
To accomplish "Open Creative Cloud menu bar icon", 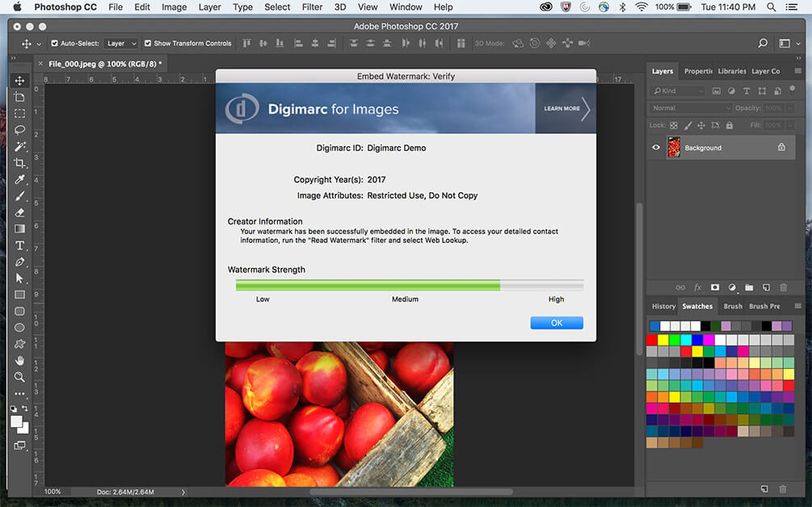I will (546, 7).
